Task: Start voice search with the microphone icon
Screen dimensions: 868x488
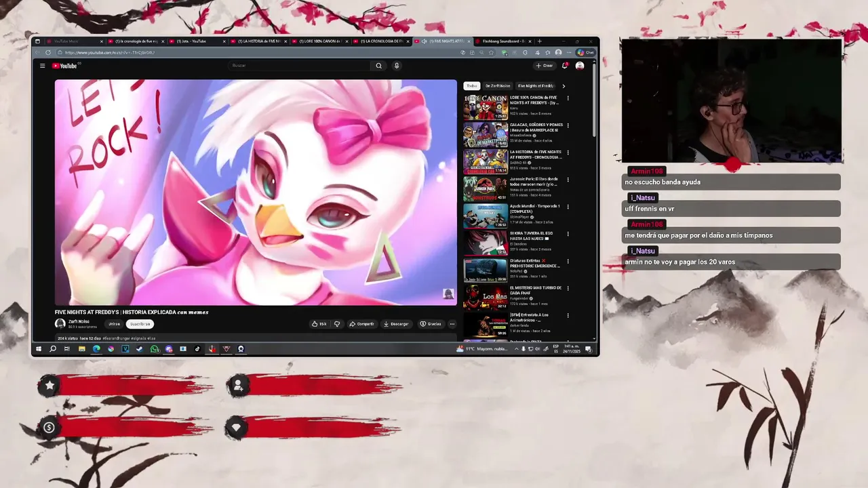Action: 397,66
